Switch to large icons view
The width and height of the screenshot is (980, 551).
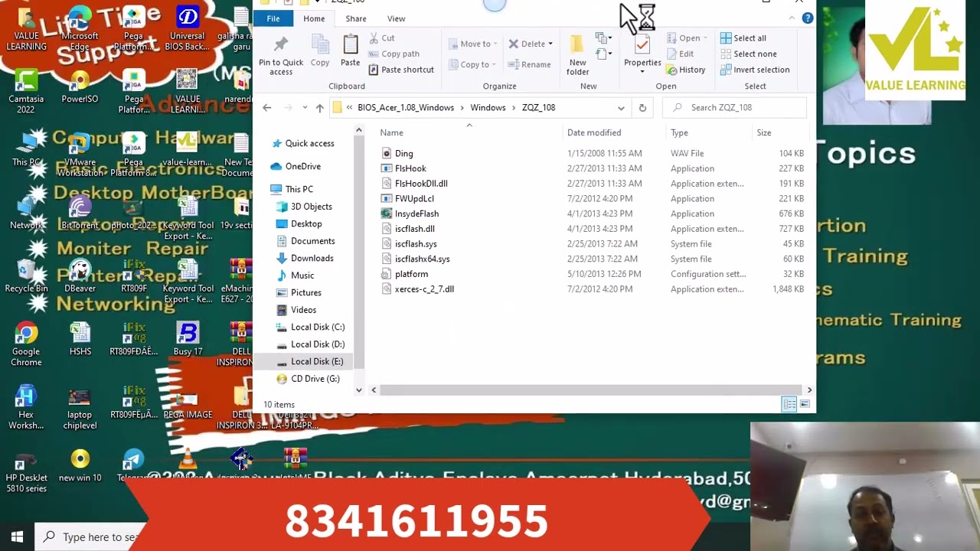point(805,404)
